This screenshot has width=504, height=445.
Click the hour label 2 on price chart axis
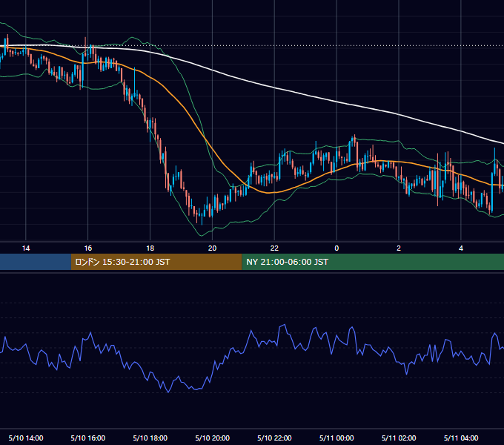pyautogui.click(x=399, y=248)
